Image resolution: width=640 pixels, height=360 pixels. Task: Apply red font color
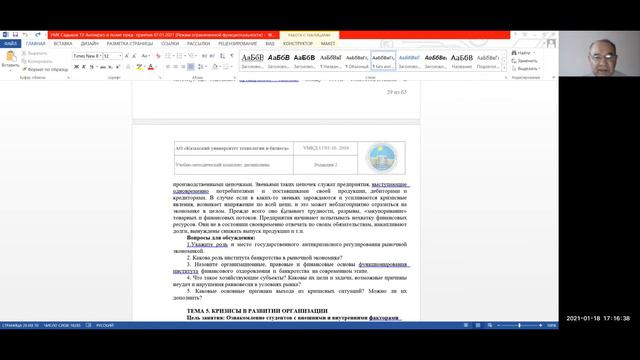tap(151, 67)
